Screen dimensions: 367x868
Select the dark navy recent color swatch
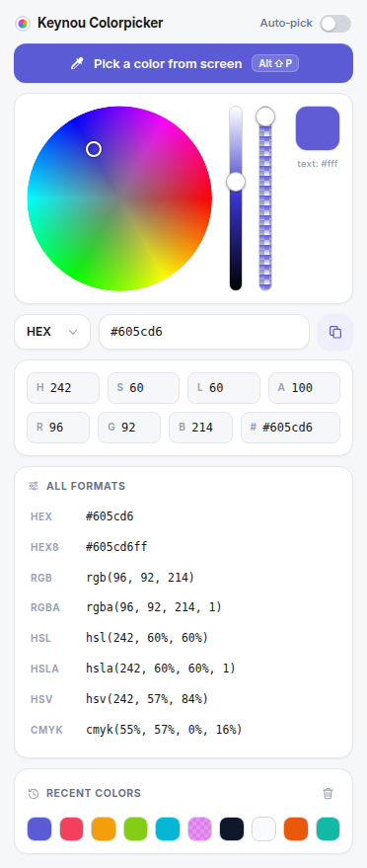[232, 829]
